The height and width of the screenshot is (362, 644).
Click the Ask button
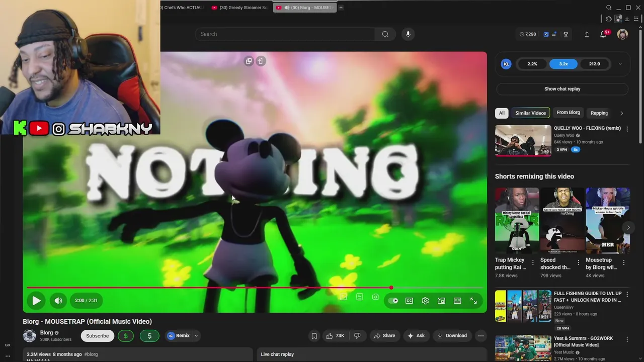coord(416,336)
